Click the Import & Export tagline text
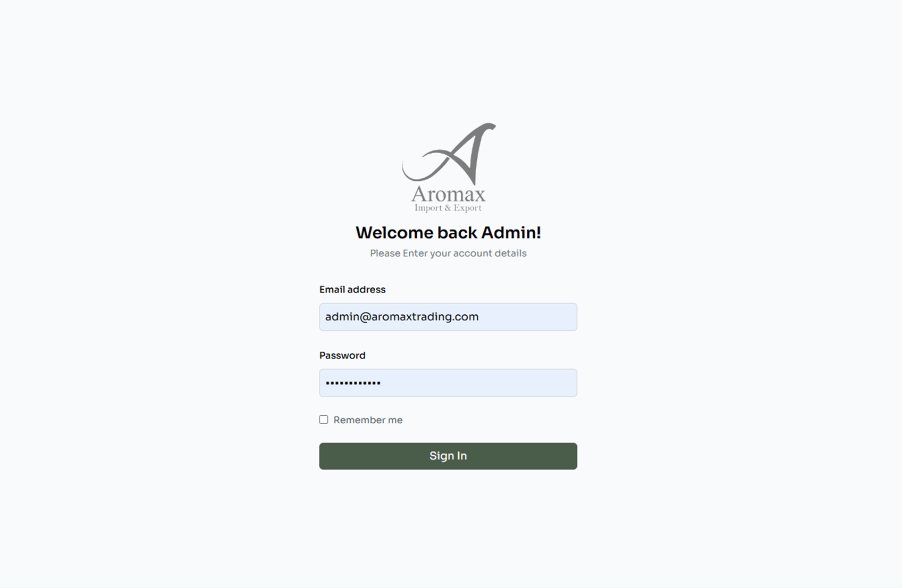902x588 pixels. [448, 208]
